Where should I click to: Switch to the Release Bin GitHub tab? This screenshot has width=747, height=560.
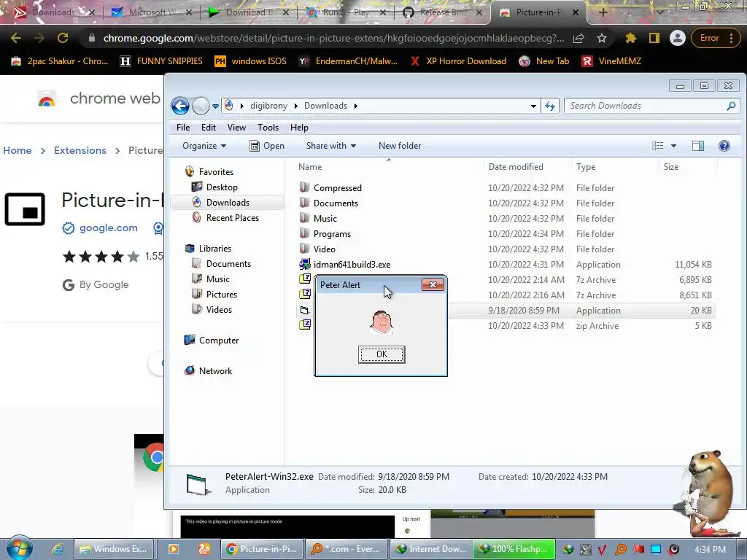(443, 12)
